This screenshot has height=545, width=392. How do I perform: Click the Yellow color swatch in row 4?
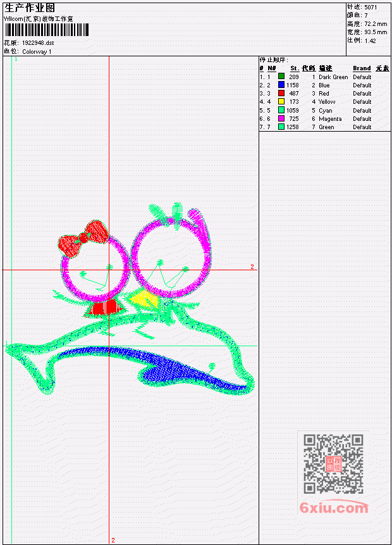pos(281,101)
